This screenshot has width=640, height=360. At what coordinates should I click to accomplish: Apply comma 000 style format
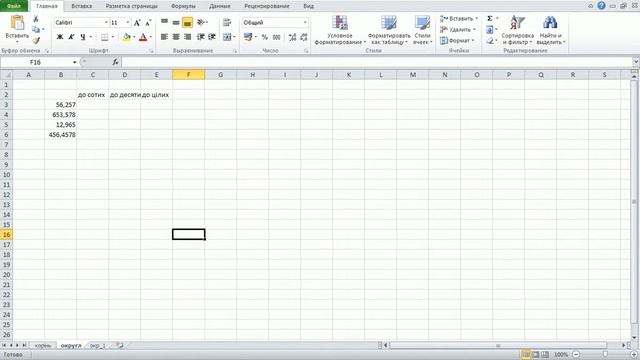(277, 37)
